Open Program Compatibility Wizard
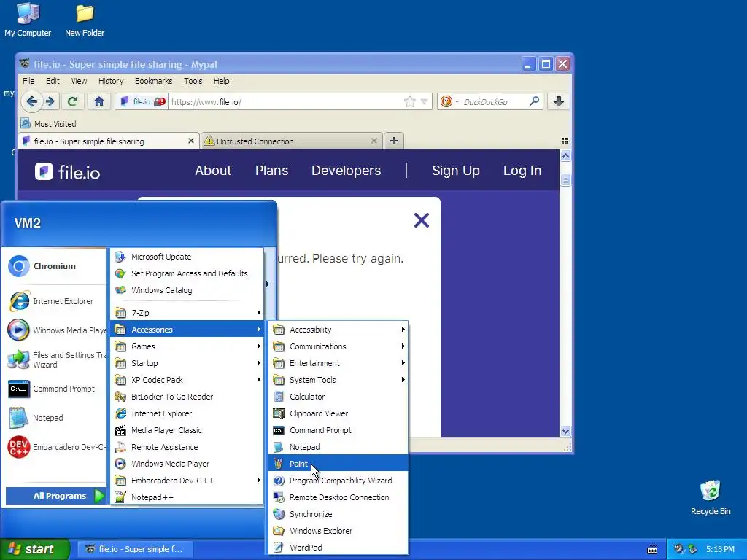The width and height of the screenshot is (747, 560). point(338,480)
